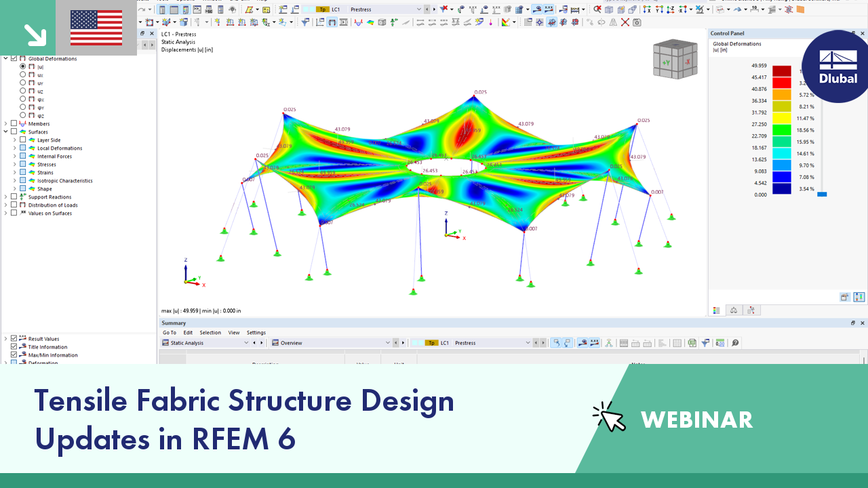This screenshot has height=488, width=868.
Task: Toggle the Stresses checkbox under Surfaces
Action: coord(23,164)
